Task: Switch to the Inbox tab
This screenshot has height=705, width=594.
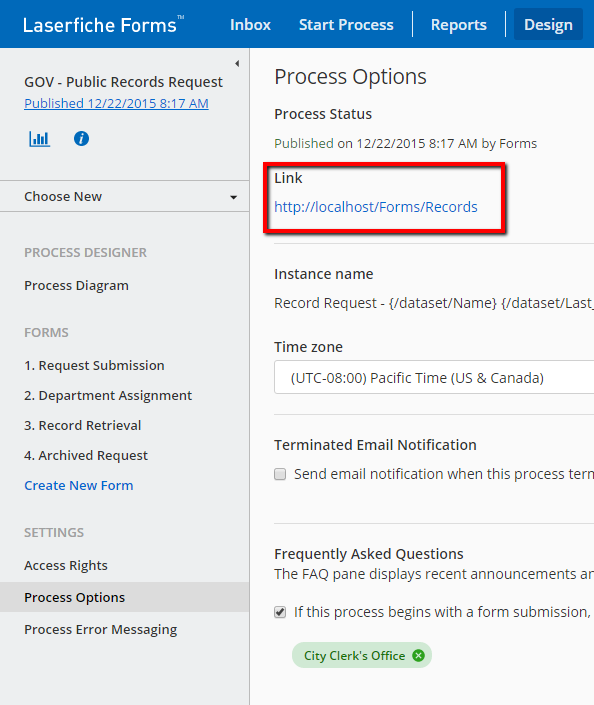Action: (250, 24)
